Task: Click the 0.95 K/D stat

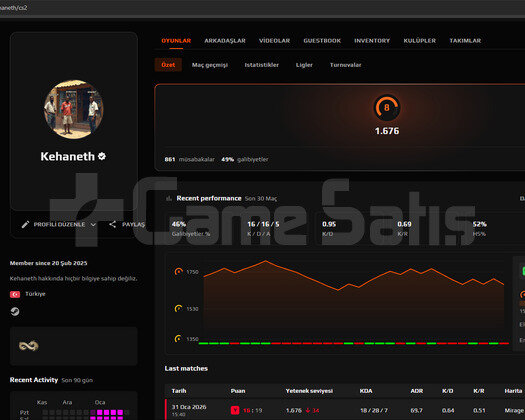Action: pyautogui.click(x=329, y=229)
